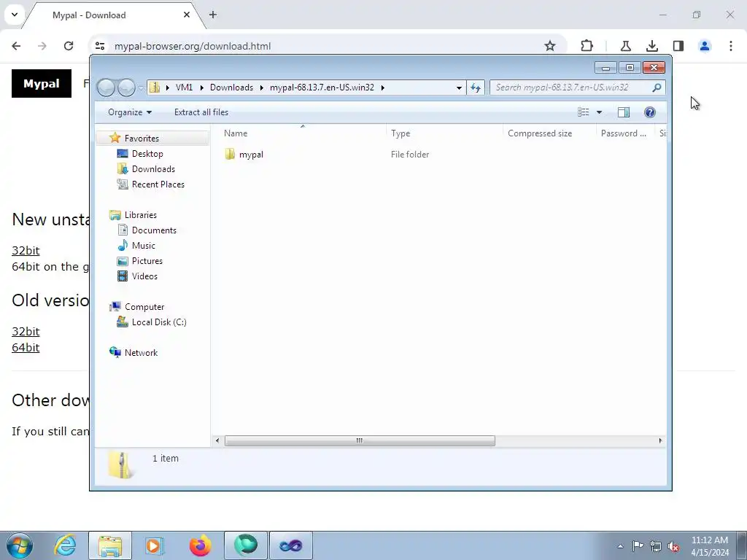
Task: Open recent pages dropdown beside forward button
Action: tap(141, 88)
